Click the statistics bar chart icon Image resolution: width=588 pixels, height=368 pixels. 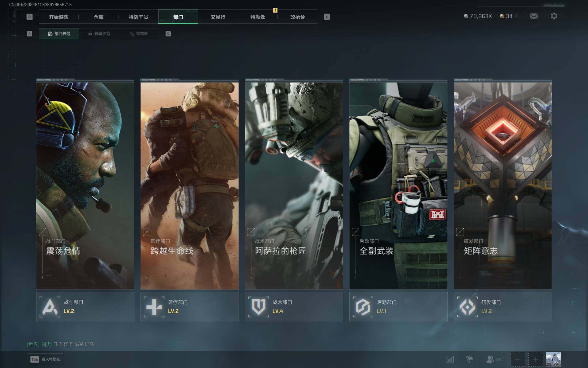click(450, 359)
